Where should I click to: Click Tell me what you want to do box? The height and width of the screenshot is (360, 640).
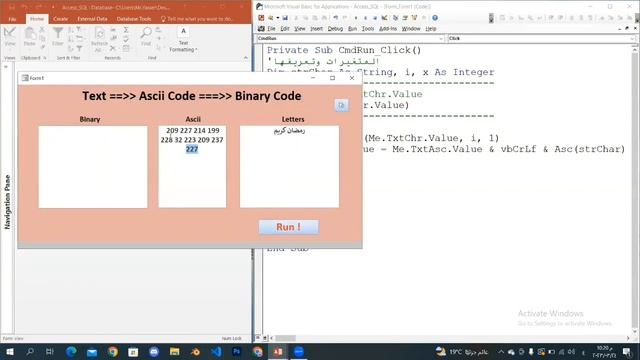coord(197,19)
